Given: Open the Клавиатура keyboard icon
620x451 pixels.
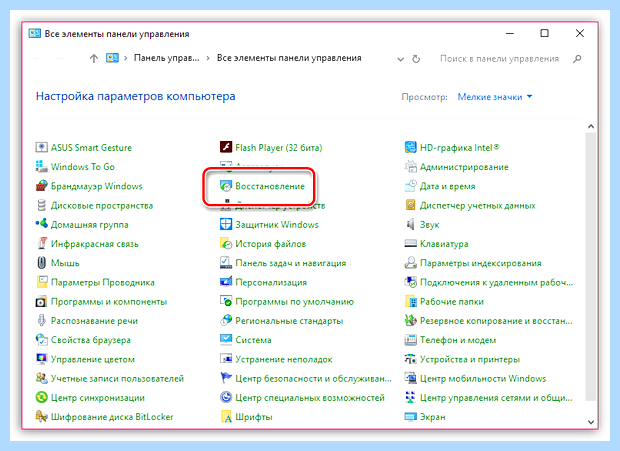Looking at the screenshot, I should 411,244.
